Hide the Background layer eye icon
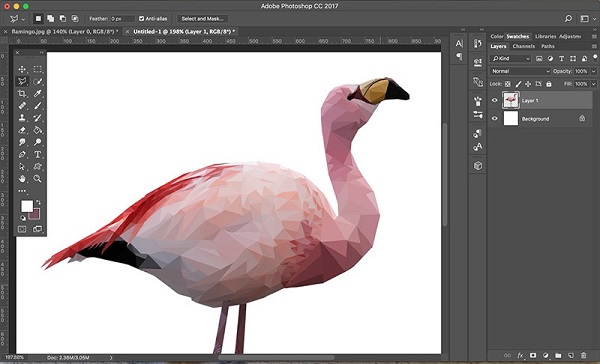The image size is (600, 364). tap(494, 119)
